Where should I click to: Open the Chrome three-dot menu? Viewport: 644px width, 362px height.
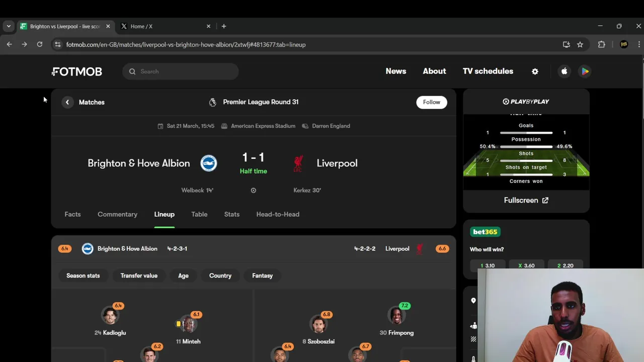click(639, 44)
